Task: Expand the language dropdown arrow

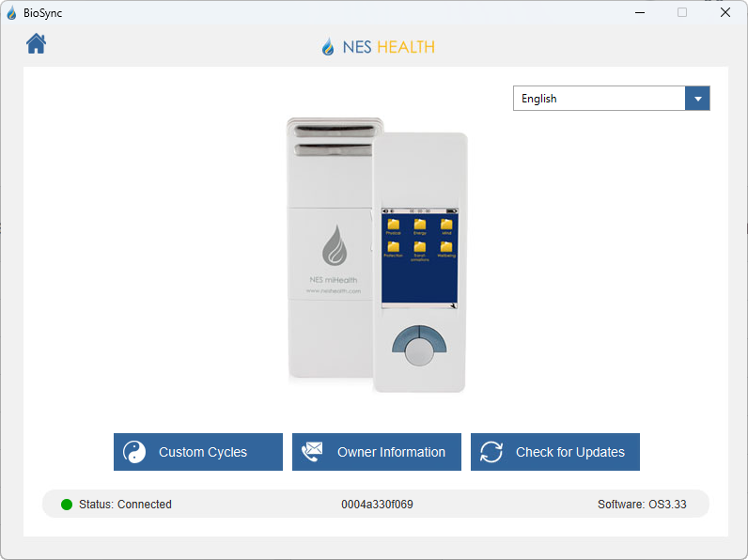Action: pos(697,99)
